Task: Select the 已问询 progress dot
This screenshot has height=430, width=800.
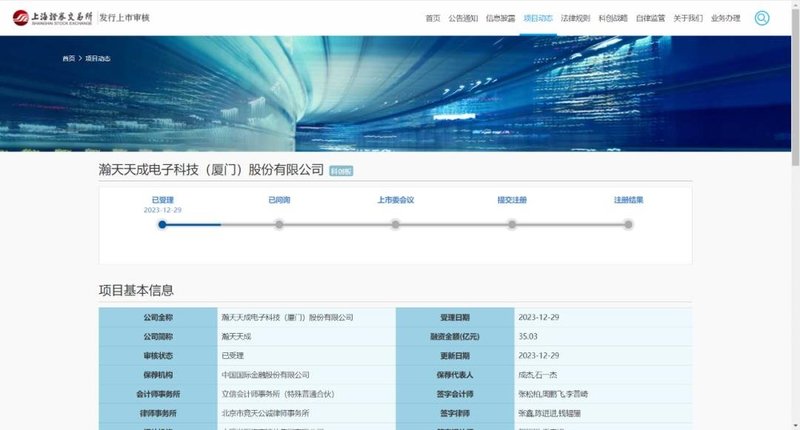Action: point(279,224)
